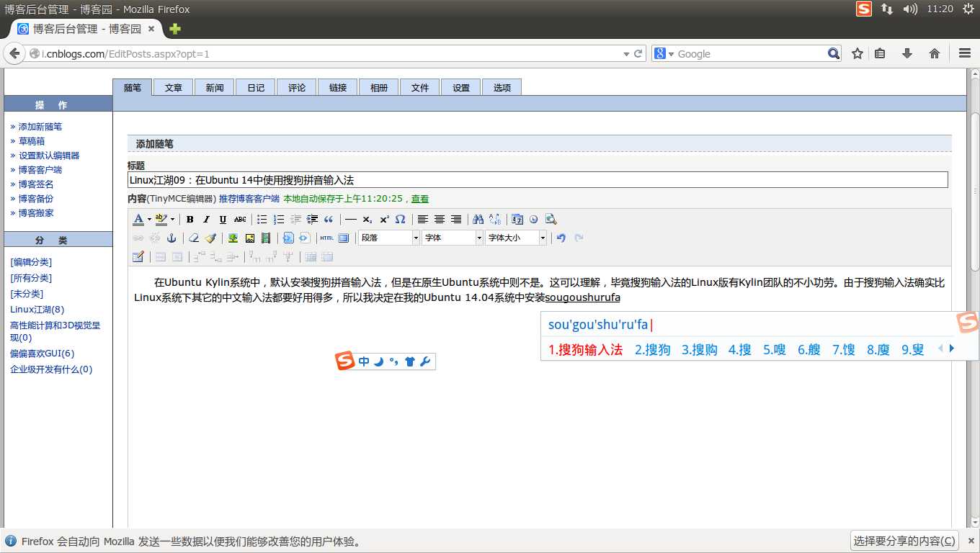
Task: Center-align the text
Action: point(440,220)
